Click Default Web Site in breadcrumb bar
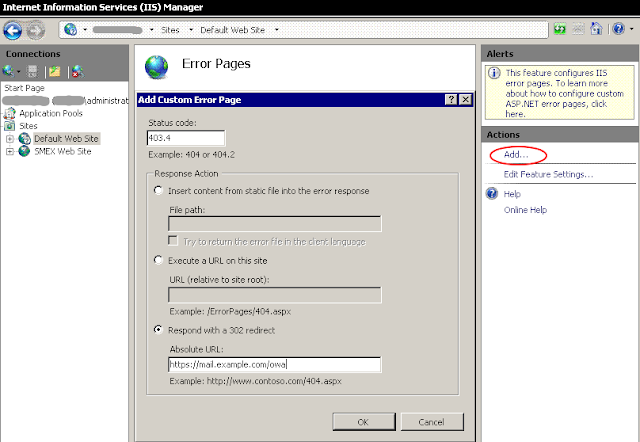The image size is (640, 442). point(232,30)
